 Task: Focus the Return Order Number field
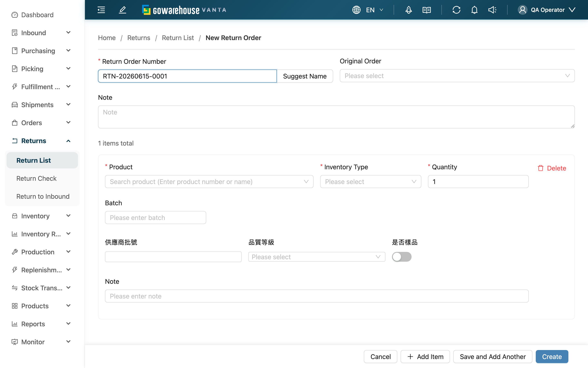[x=187, y=76]
